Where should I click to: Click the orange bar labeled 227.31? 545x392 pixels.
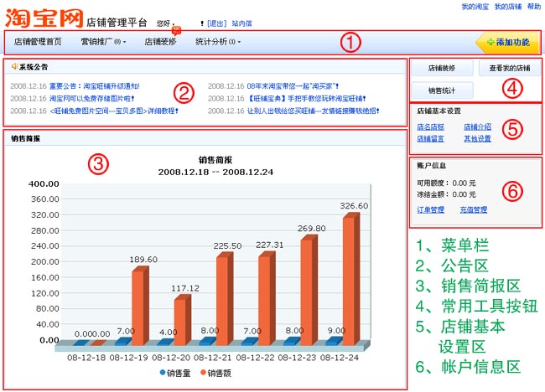[x=267, y=298]
